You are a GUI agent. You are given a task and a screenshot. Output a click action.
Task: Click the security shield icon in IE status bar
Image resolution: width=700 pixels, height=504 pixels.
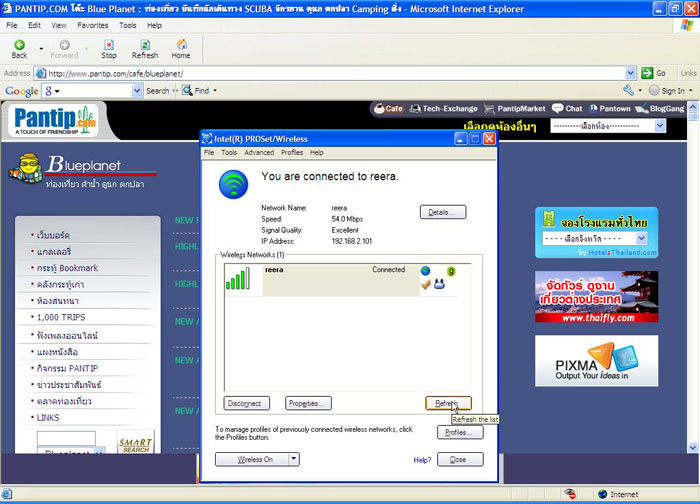coord(570,494)
